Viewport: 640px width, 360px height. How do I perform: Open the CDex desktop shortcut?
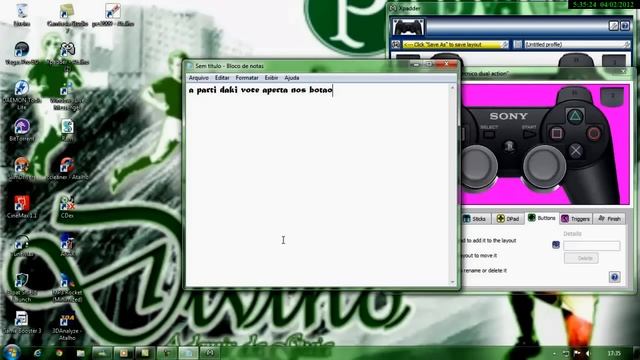[67, 207]
